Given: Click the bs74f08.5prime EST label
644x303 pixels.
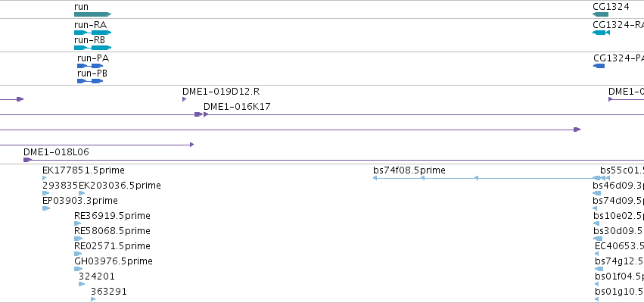Looking at the screenshot, I should 409,170.
